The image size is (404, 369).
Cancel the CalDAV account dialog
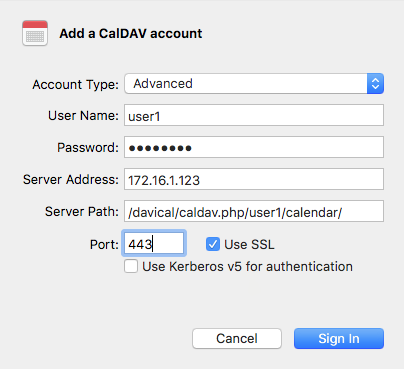point(237,339)
